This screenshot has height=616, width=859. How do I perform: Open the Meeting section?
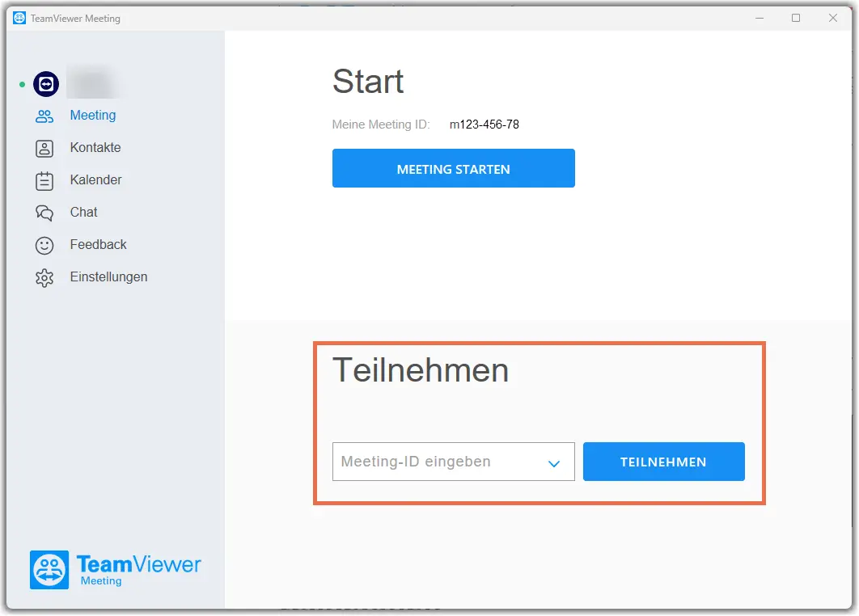pos(92,115)
